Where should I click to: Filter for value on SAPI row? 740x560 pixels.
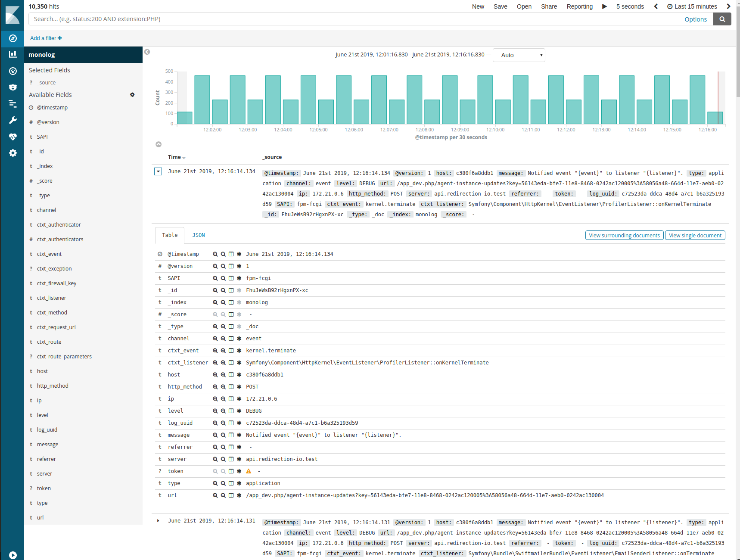215,278
